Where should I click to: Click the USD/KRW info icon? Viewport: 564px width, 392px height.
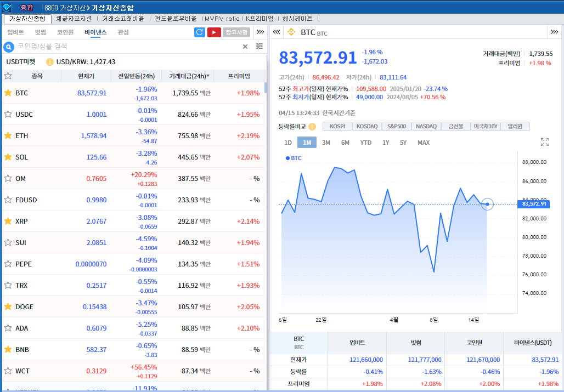point(50,62)
